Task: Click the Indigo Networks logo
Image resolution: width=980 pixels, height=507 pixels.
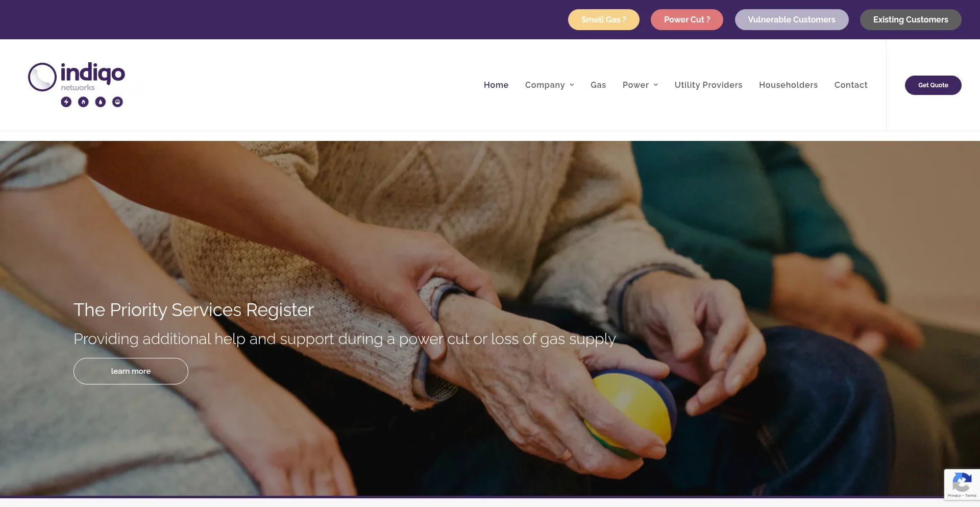Action: [77, 85]
